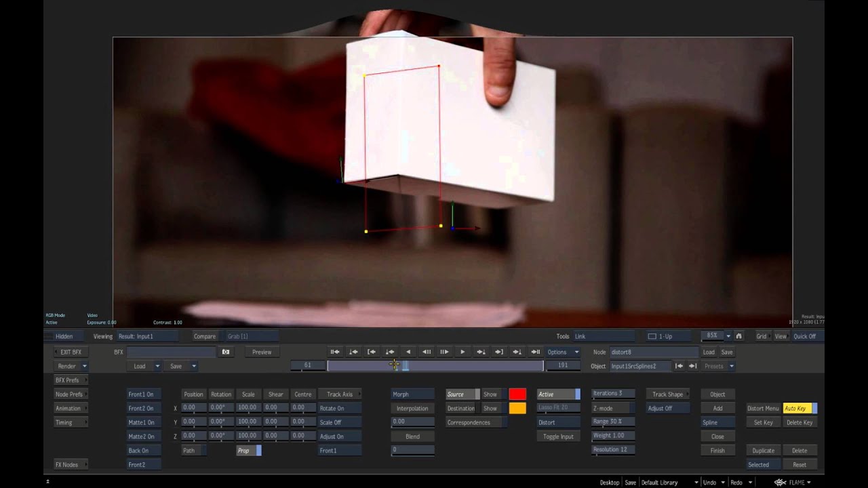
Task: Click the timeline scrub bar
Action: pos(435,366)
